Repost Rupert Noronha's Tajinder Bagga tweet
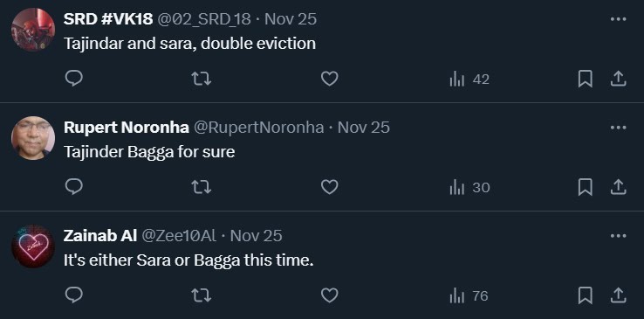The image size is (644, 319). click(x=202, y=187)
